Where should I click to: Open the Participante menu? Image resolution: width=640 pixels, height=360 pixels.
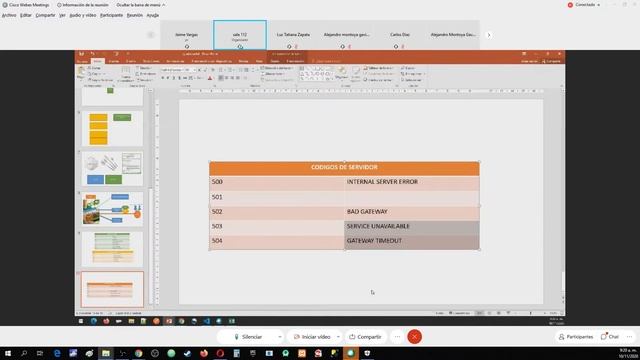click(111, 15)
